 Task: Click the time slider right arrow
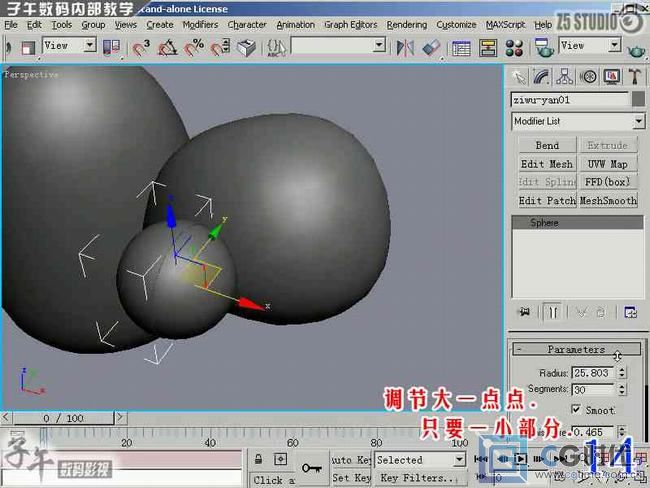pos(120,417)
